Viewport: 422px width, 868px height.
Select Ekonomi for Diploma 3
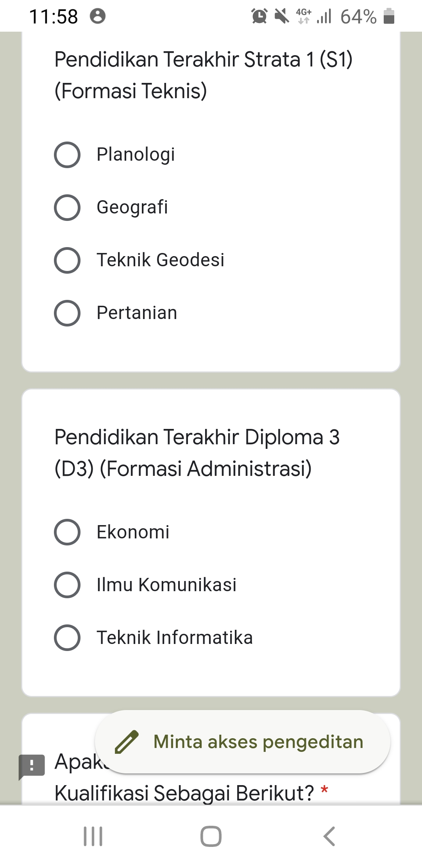[67, 532]
